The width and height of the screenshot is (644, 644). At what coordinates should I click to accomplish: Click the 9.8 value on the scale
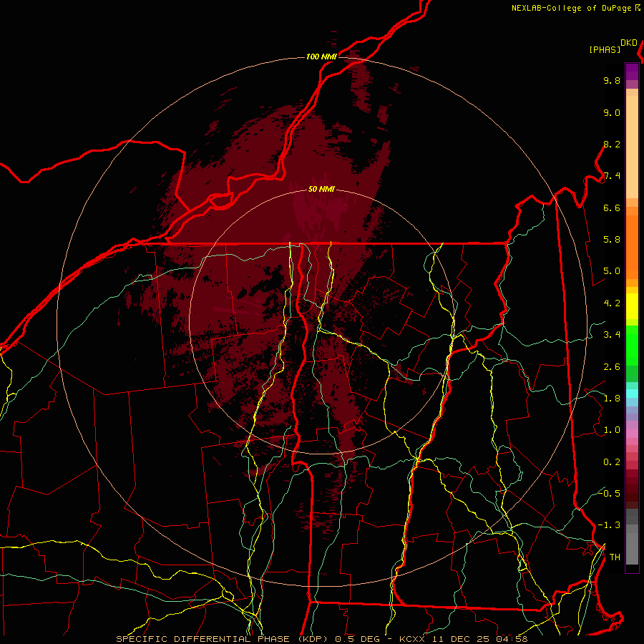[612, 80]
